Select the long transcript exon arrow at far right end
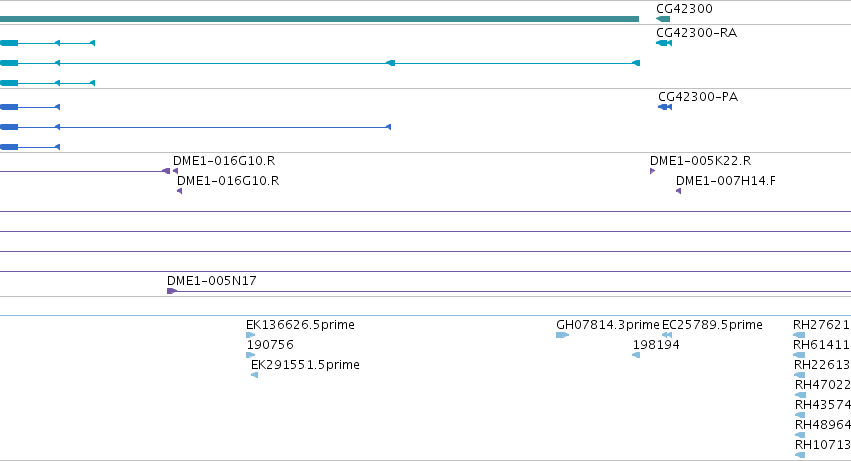This screenshot has width=851, height=461. click(x=636, y=63)
